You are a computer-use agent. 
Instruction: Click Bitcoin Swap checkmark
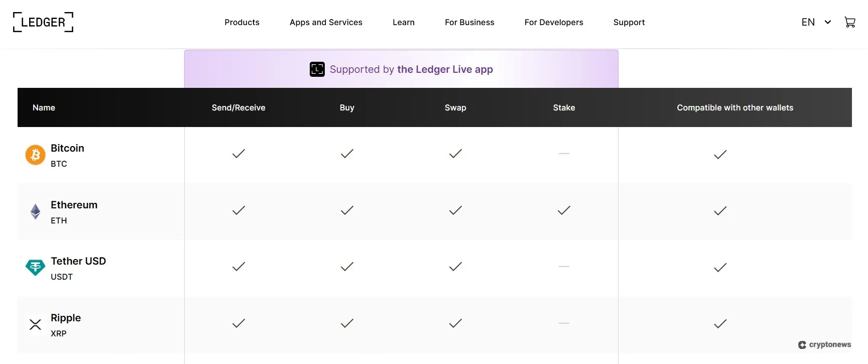(x=455, y=154)
